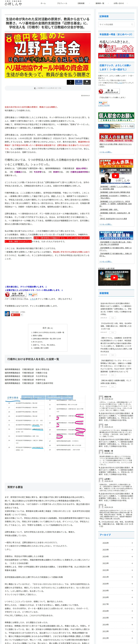Jump to TOC item 質問する要旨
138x644 pixels.
[x=38, y=336]
